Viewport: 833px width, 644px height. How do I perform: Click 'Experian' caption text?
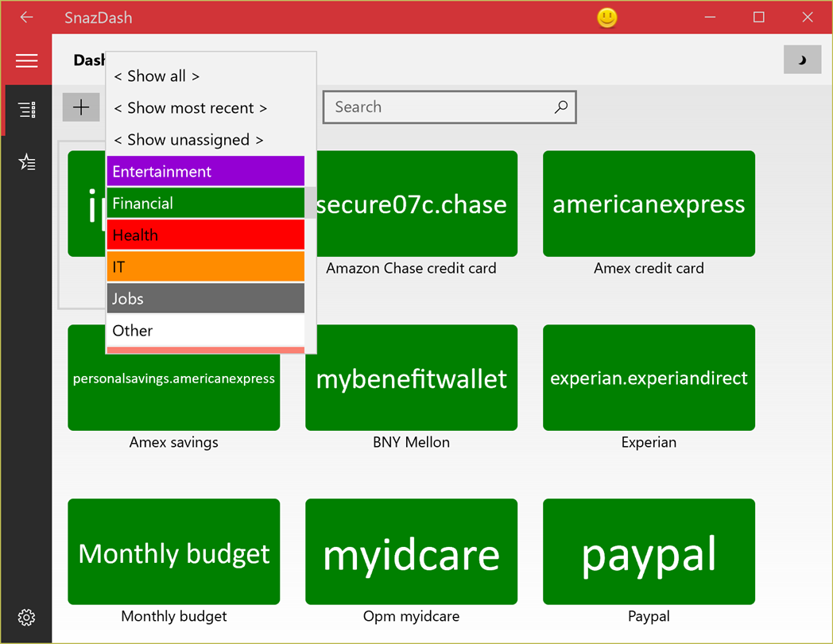click(x=649, y=442)
